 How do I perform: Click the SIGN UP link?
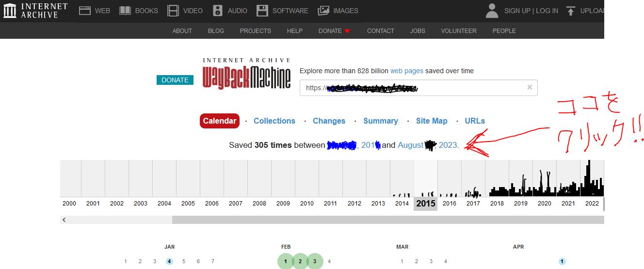coord(517,11)
